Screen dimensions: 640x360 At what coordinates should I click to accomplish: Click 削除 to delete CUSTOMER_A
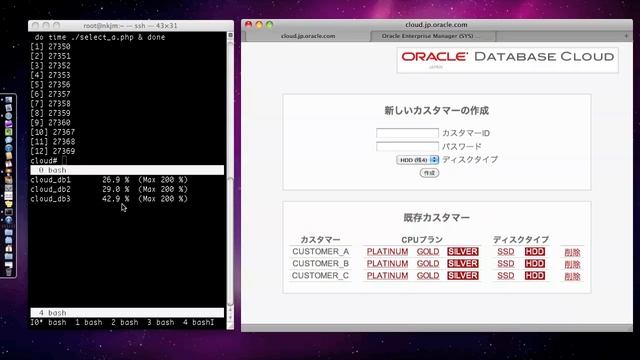click(x=572, y=252)
